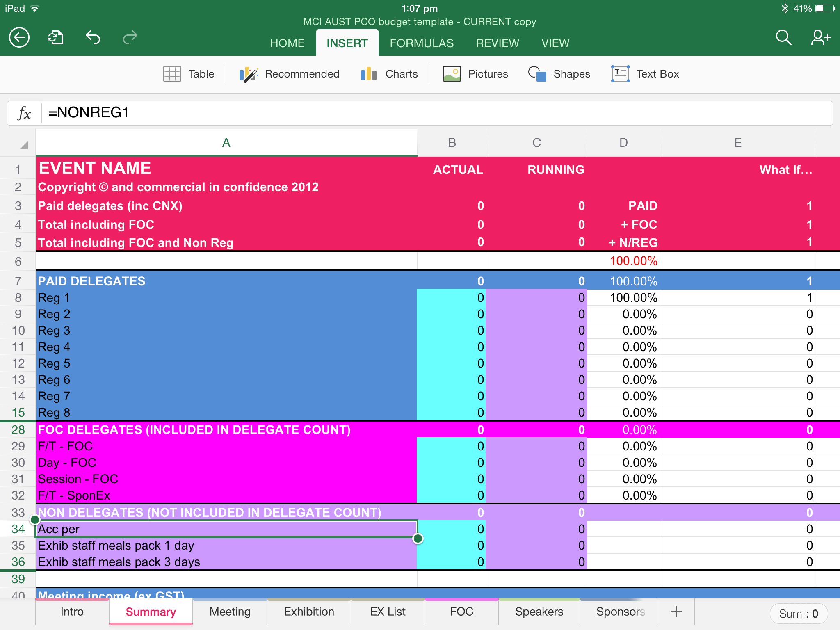Tap the back arrow circle icon
This screenshot has height=630, width=840.
click(19, 38)
